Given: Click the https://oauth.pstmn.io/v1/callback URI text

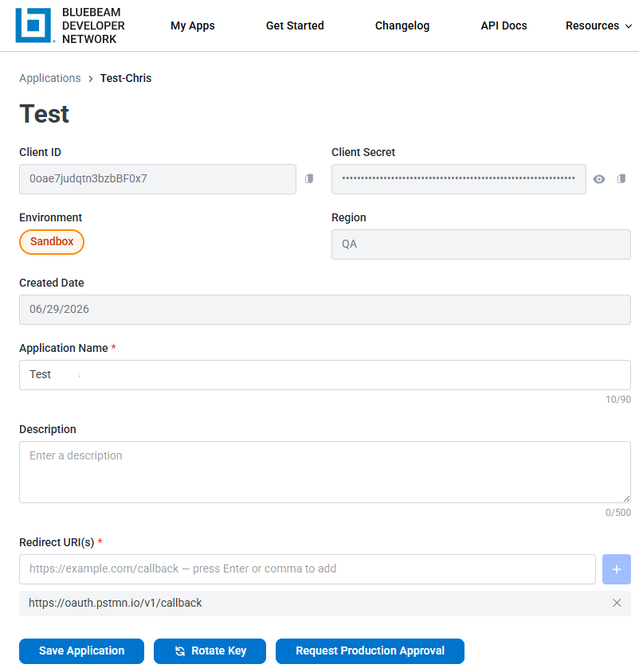Looking at the screenshot, I should point(115,603).
